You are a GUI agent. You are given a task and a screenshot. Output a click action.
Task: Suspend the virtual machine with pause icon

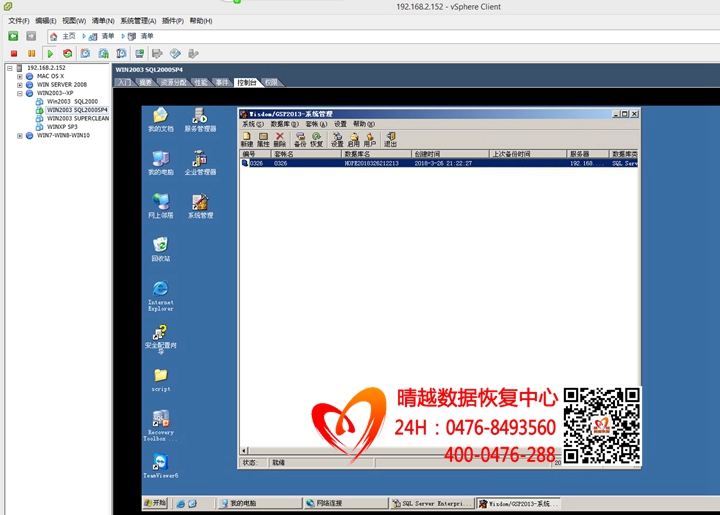click(31, 54)
